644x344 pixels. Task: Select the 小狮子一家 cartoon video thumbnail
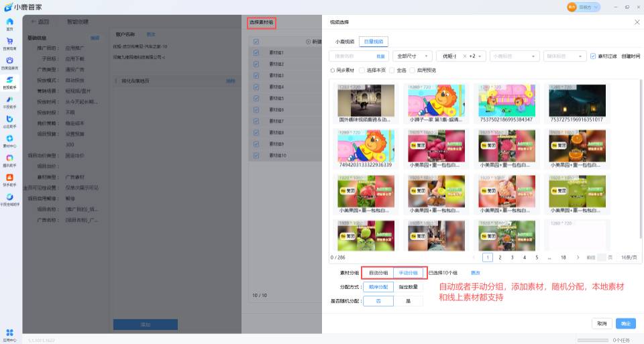coord(435,102)
